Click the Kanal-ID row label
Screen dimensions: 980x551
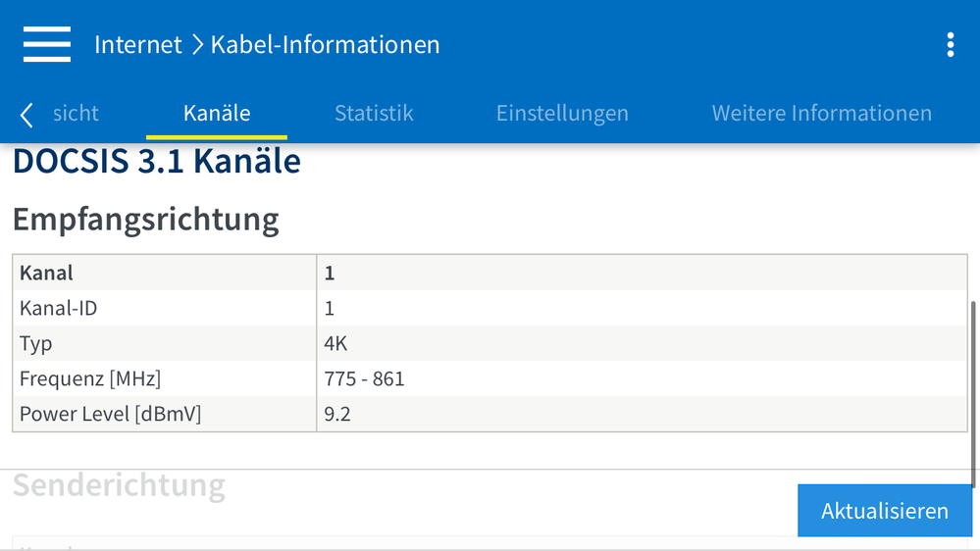[59, 308]
